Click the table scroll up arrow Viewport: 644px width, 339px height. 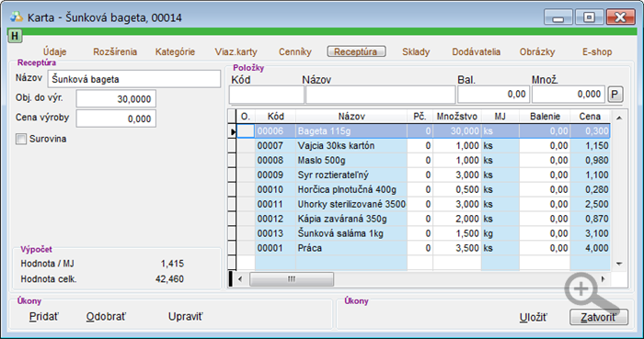(619, 119)
